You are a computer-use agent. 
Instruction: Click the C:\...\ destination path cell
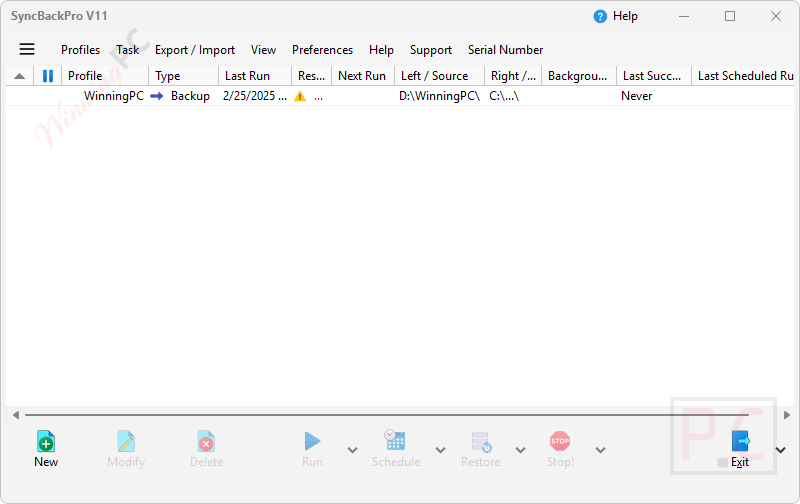504,96
